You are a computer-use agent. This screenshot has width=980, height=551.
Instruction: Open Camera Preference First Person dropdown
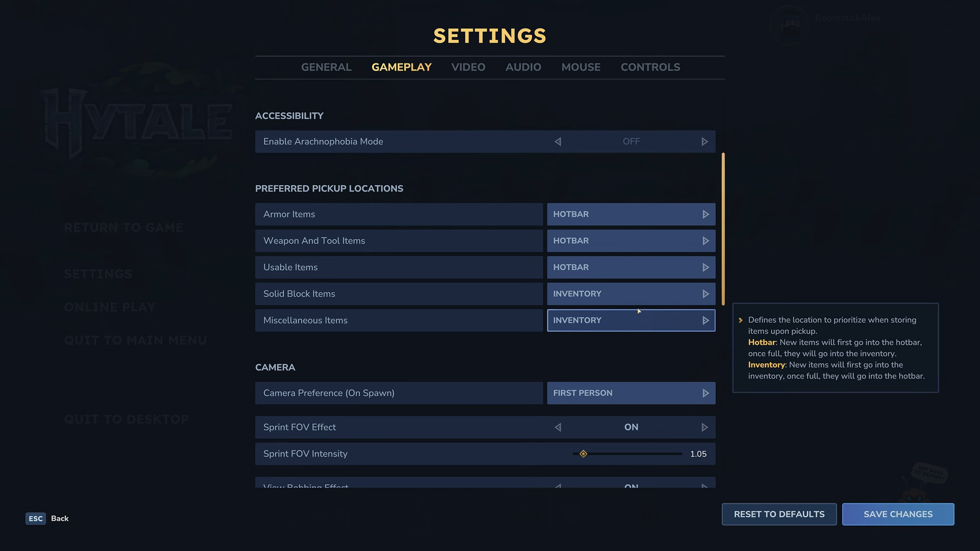(x=631, y=393)
